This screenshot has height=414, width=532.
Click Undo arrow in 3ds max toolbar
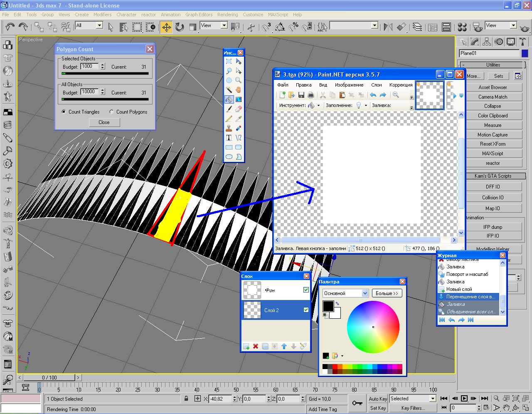pyautogui.click(x=10, y=27)
